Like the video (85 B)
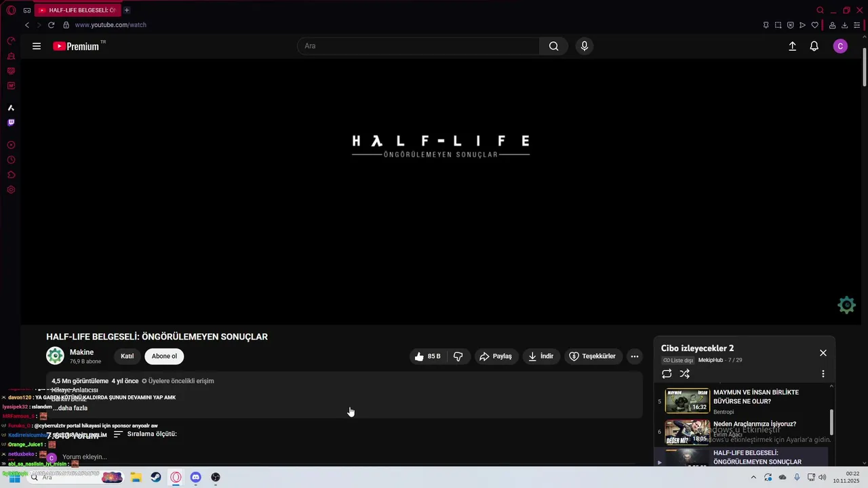Screen dimensions: 868x488 pos(427,356)
